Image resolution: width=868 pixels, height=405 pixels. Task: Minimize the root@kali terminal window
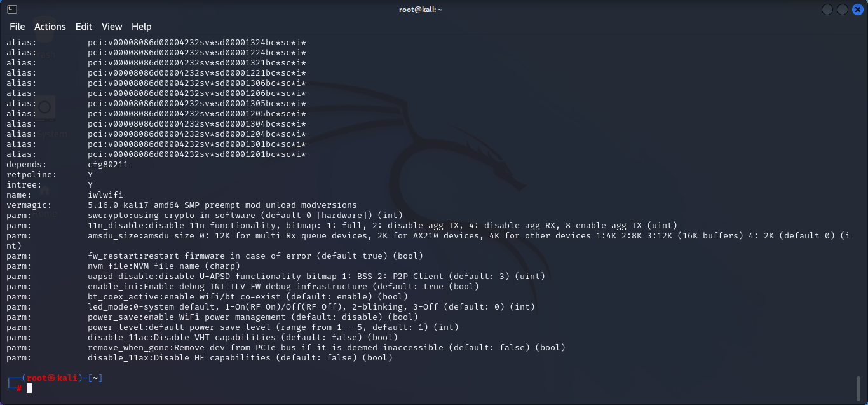(x=827, y=10)
